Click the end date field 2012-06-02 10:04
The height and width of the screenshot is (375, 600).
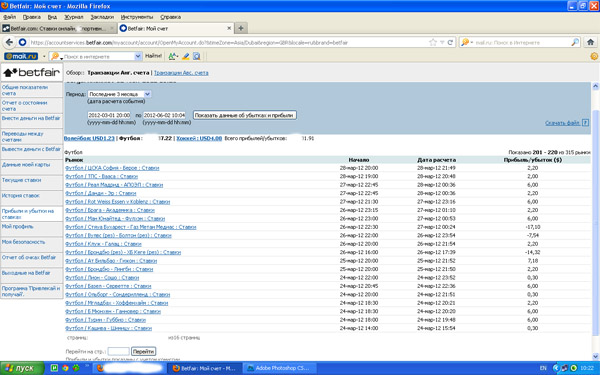(164, 115)
